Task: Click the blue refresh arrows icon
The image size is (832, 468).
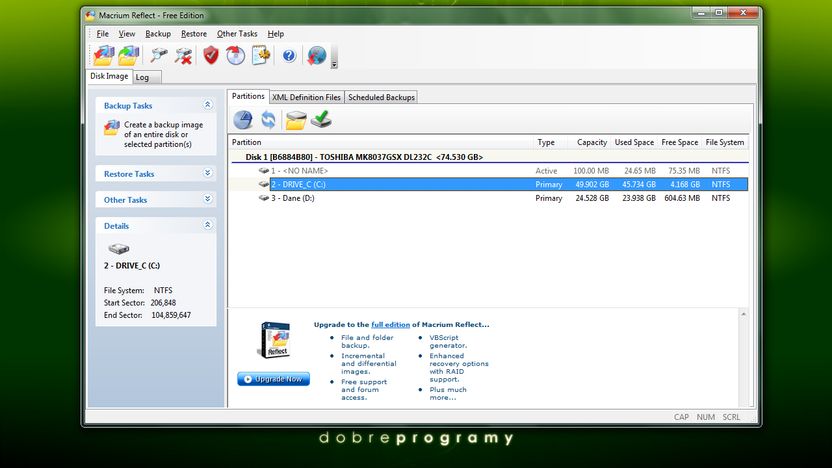Action: 268,120
